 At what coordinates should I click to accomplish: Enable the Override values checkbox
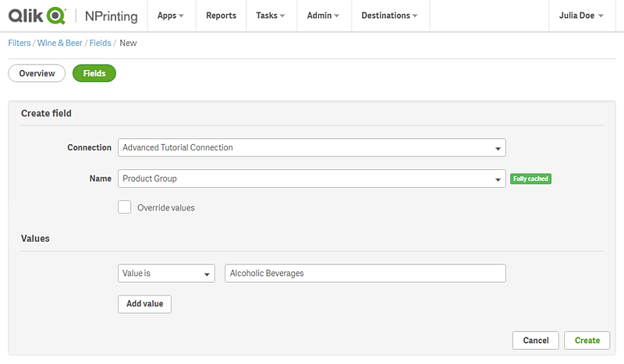[x=124, y=207]
